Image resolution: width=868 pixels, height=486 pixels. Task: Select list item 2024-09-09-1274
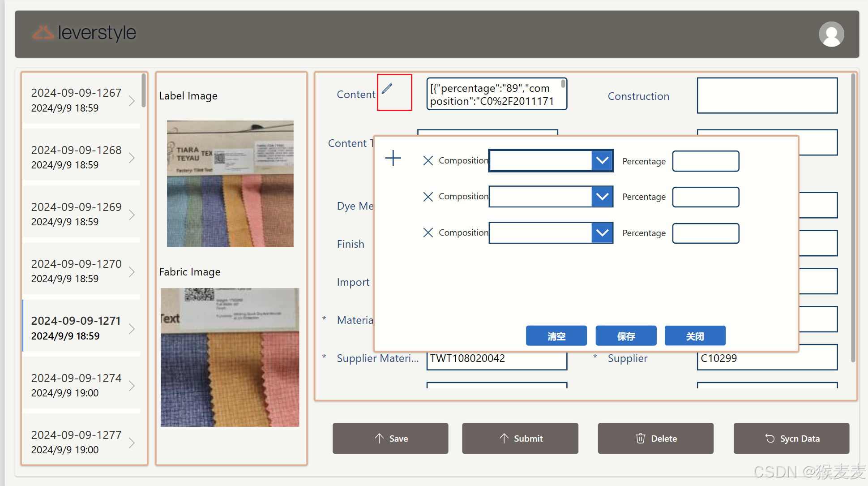76,385
